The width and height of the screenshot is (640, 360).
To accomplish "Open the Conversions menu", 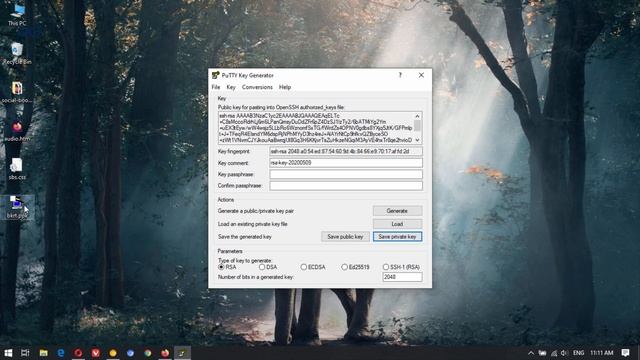I will click(x=257, y=87).
